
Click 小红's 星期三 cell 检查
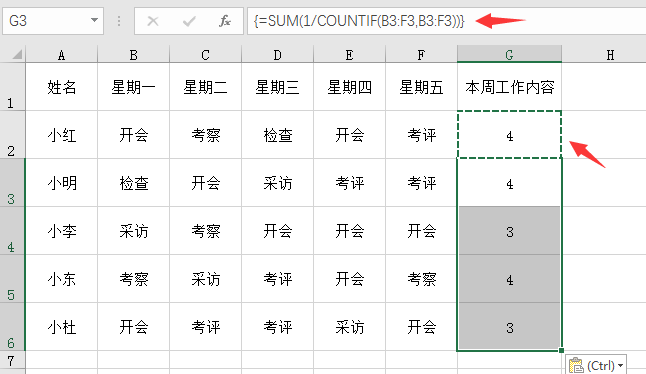[x=277, y=135]
